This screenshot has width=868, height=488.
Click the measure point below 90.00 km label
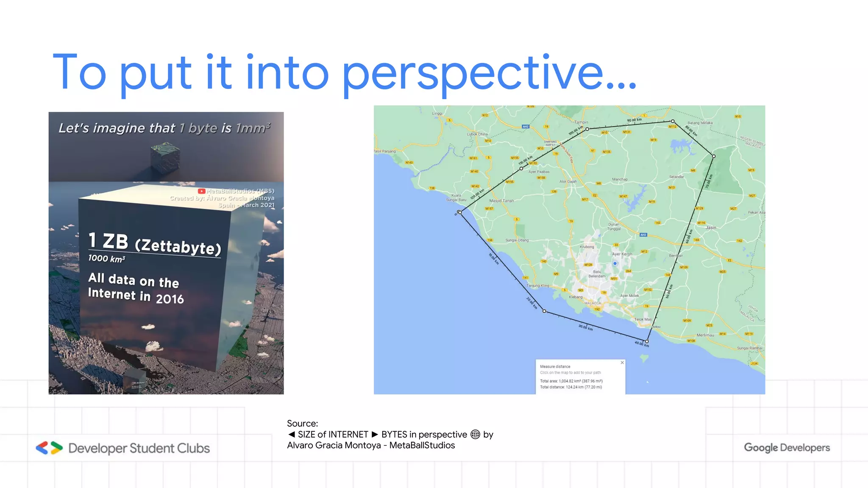(673, 121)
